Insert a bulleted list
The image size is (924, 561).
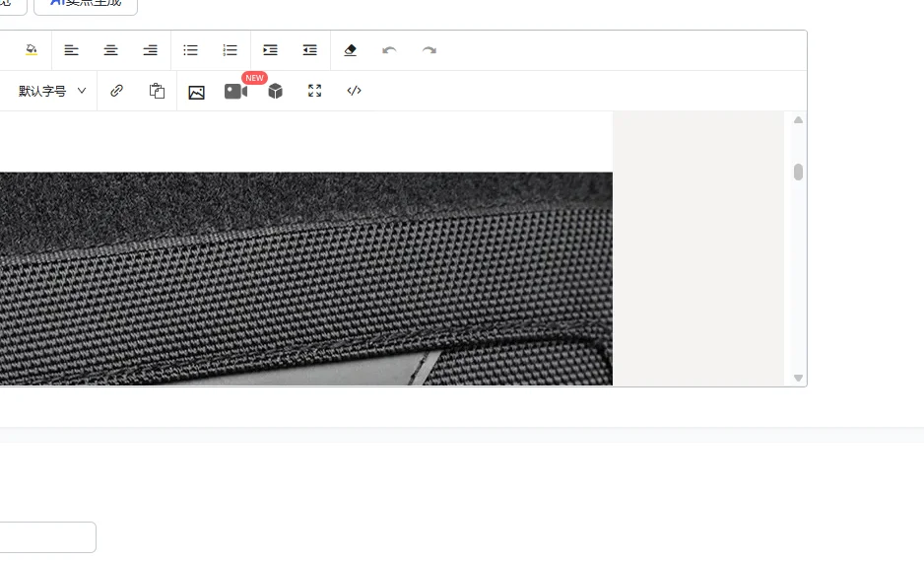190,50
